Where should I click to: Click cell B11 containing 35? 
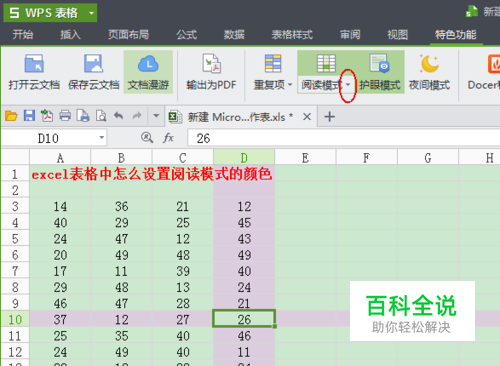[121, 335]
